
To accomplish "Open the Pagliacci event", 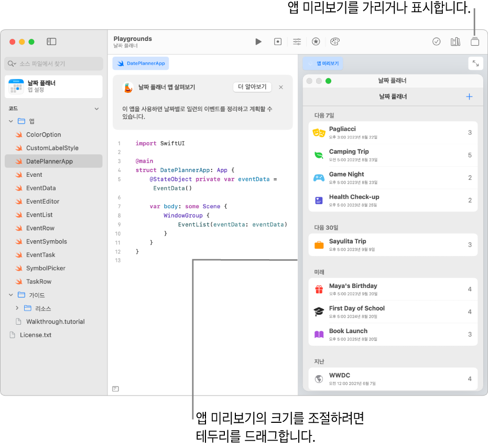I will (393, 133).
